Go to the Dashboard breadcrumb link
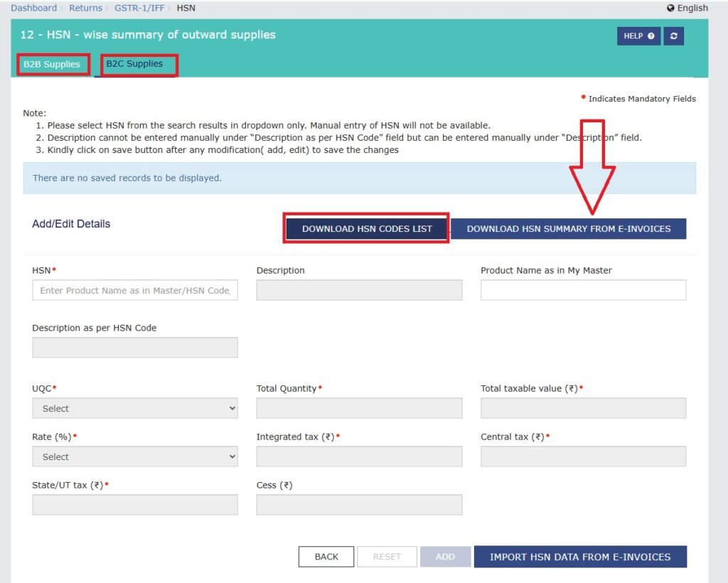This screenshot has height=583, width=728. [x=33, y=8]
